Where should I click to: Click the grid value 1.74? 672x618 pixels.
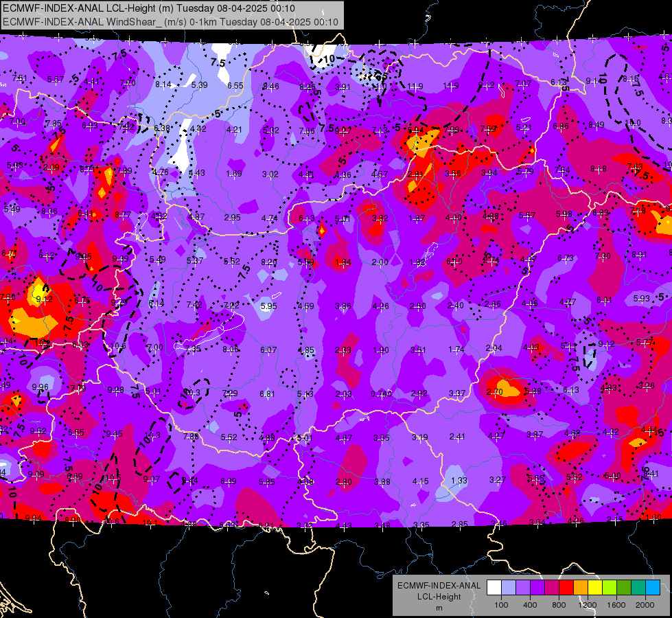coord(456,349)
